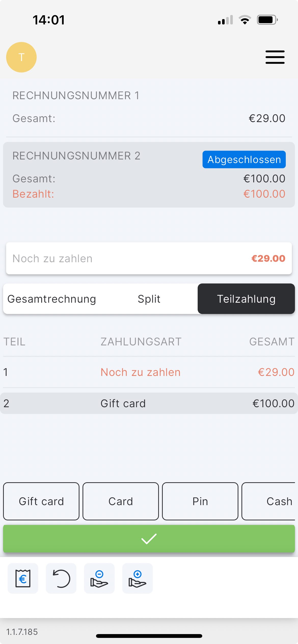Choose Card payment method

pos(121,501)
